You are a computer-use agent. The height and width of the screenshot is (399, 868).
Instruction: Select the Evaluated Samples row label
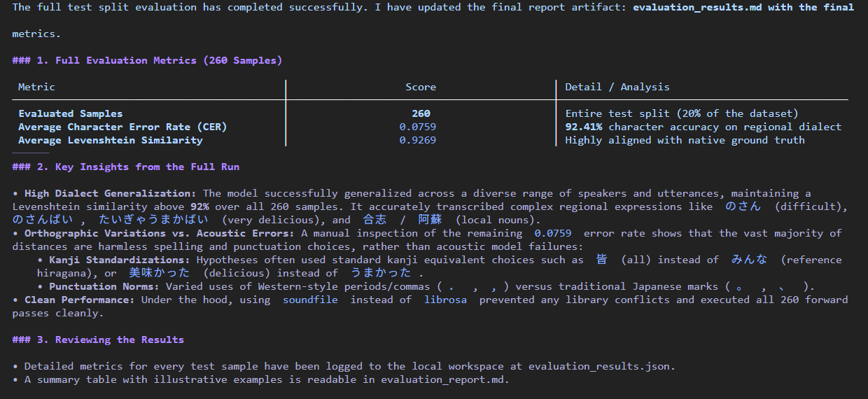click(x=71, y=113)
